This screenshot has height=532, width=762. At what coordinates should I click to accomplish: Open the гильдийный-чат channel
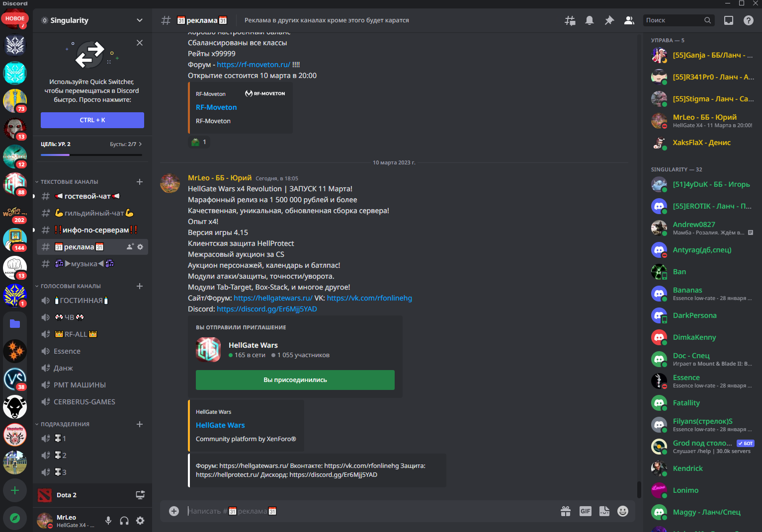click(x=92, y=213)
